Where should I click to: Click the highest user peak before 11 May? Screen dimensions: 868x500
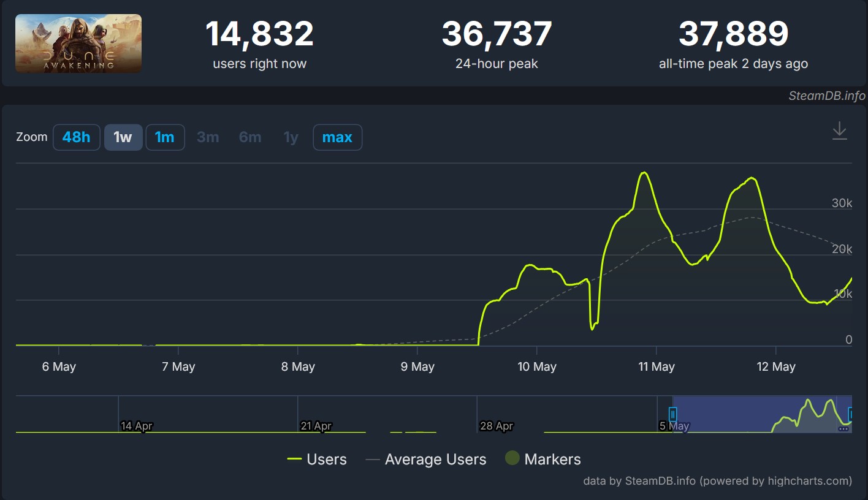[644, 173]
